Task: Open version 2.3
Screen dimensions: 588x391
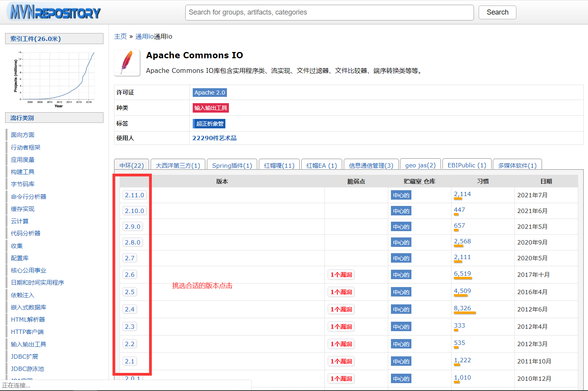Action: (130, 327)
